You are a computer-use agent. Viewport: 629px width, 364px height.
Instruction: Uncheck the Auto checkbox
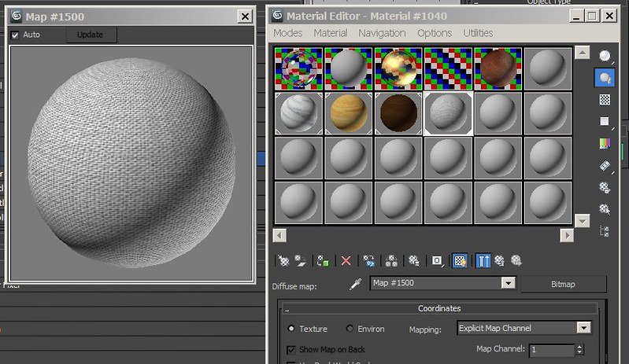(15, 35)
